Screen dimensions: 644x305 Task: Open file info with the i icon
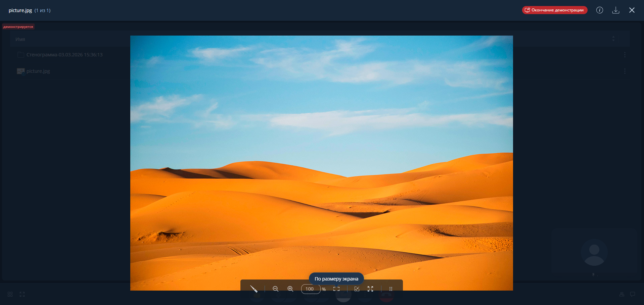pyautogui.click(x=599, y=10)
